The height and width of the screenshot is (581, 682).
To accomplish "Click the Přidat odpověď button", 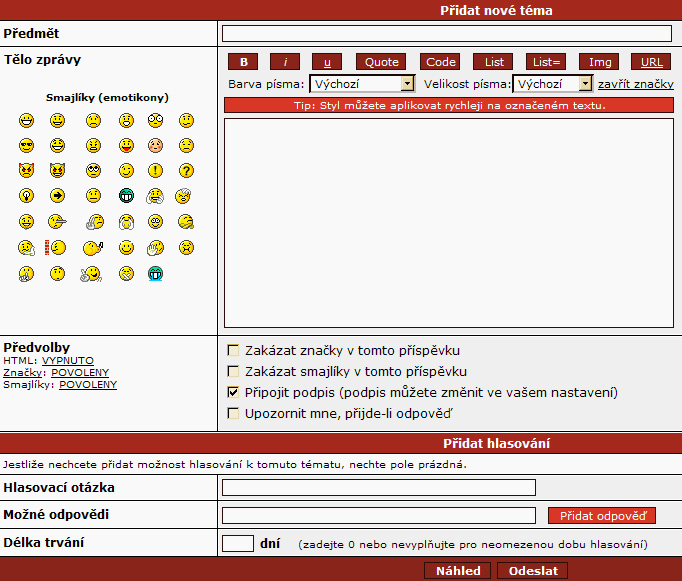I will pos(602,515).
